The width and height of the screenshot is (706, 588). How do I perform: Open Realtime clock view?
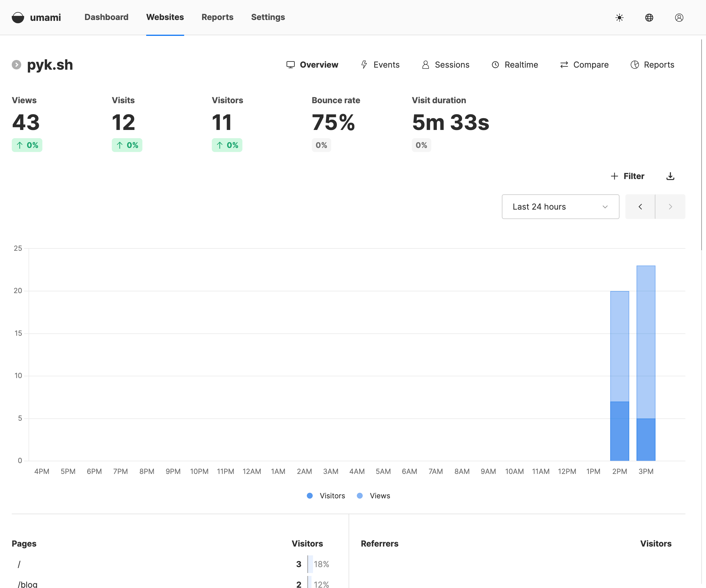coord(515,64)
